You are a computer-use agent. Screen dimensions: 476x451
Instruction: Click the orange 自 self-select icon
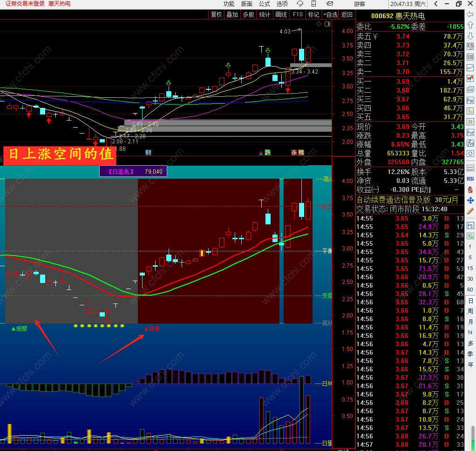[x=470, y=121]
